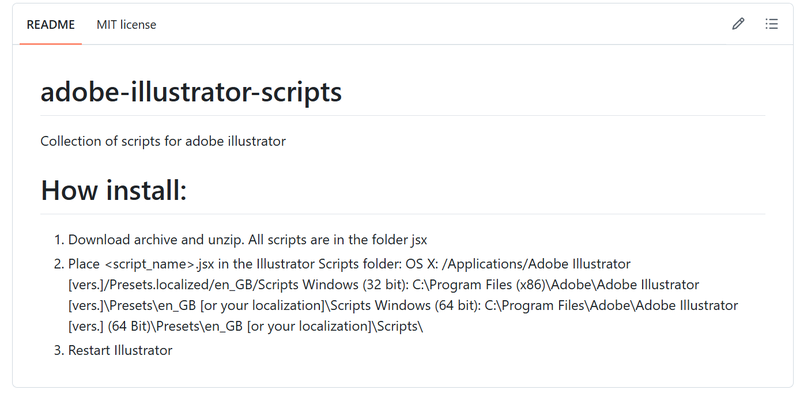Open the outline table of contents icon
The width and height of the screenshot is (800, 401).
(771, 24)
